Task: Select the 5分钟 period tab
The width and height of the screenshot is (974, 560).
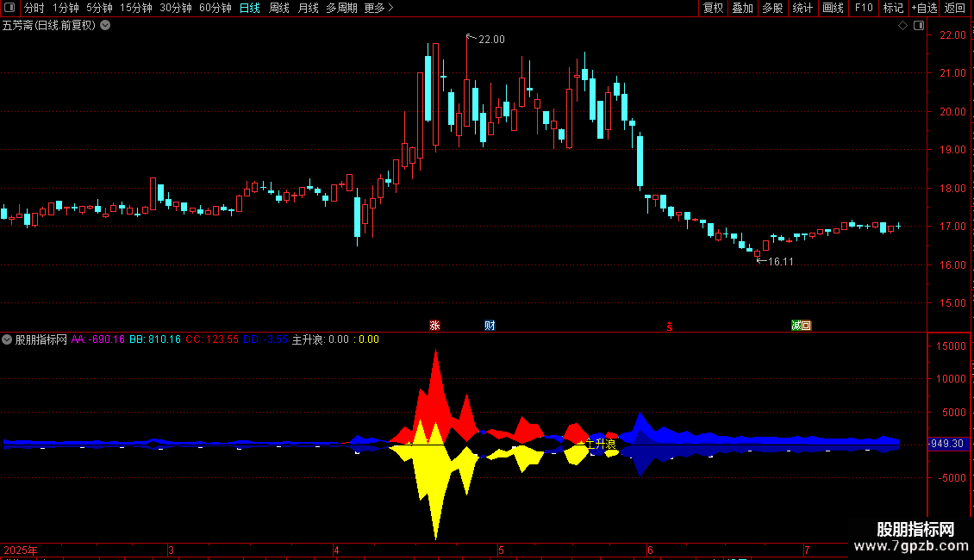Action: [99, 8]
